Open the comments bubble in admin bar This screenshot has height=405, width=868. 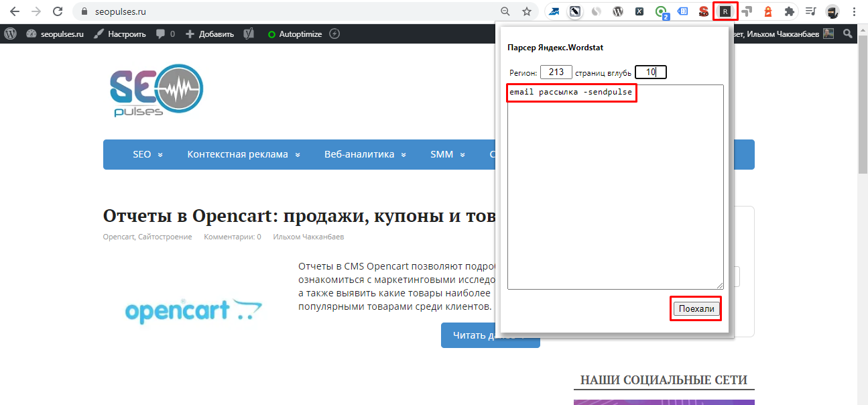click(165, 34)
